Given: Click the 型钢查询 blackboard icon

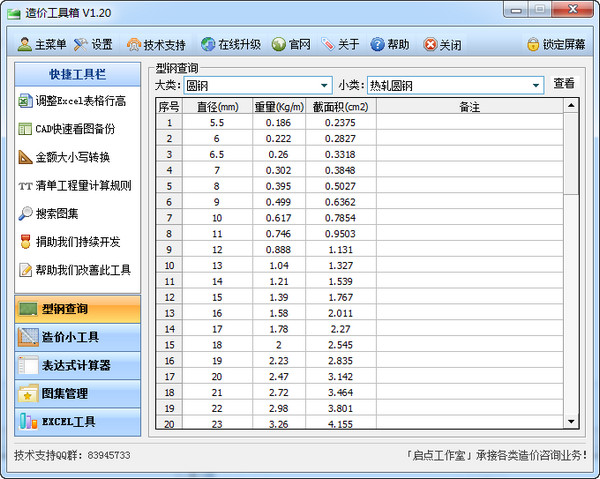Looking at the screenshot, I should pyautogui.click(x=28, y=309).
